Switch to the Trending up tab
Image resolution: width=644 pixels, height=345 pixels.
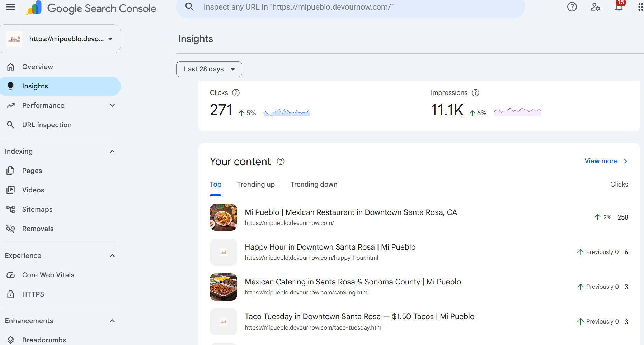pyautogui.click(x=256, y=185)
